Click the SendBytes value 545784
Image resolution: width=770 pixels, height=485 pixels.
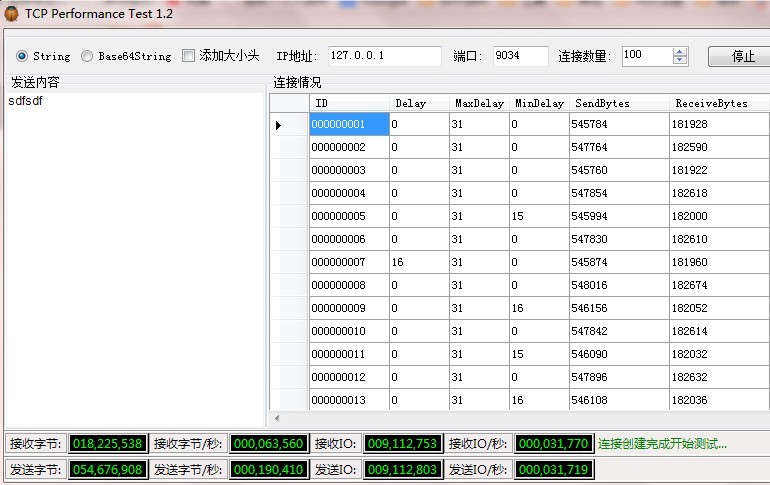pos(619,124)
